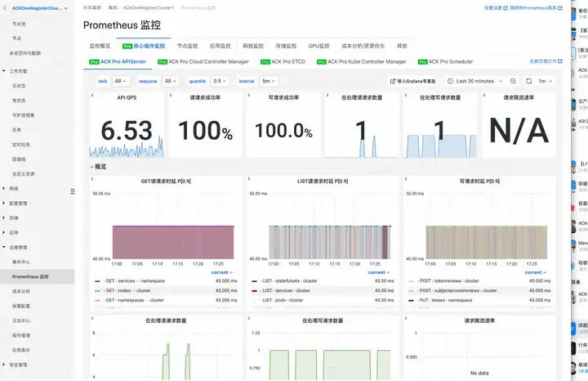Viewport: 588px width, 381px height.
Task: Click the GET nodes cluster legend entry
Action: (x=128, y=290)
